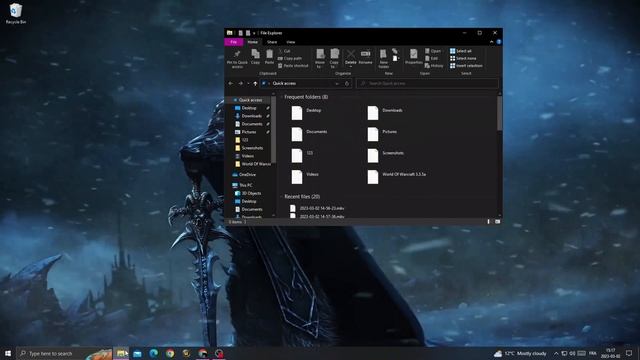The width and height of the screenshot is (640, 360).
Task: Click Copy path in the ribbon
Action: pos(290,58)
